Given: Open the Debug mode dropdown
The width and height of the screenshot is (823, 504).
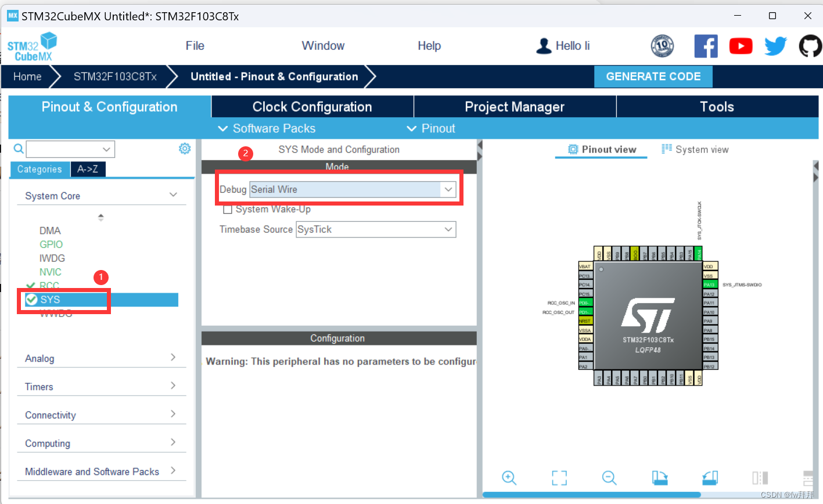Looking at the screenshot, I should 353,189.
